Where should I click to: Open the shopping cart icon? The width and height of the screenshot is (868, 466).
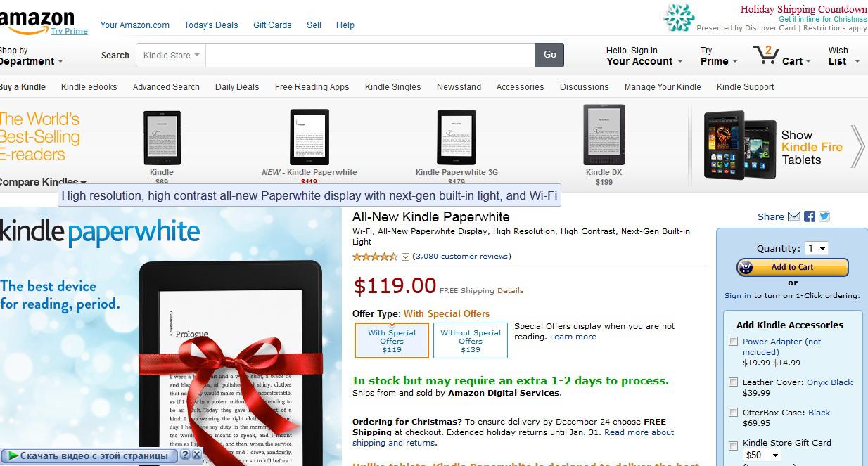765,55
